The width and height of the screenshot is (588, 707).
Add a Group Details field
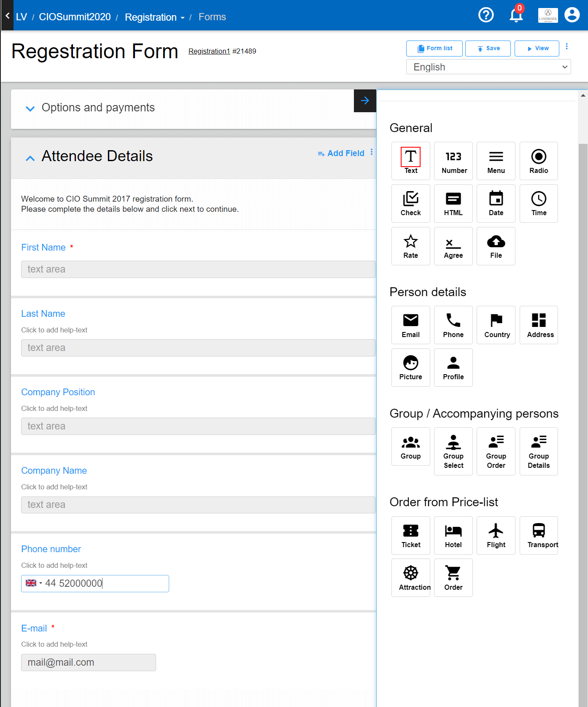[539, 451]
